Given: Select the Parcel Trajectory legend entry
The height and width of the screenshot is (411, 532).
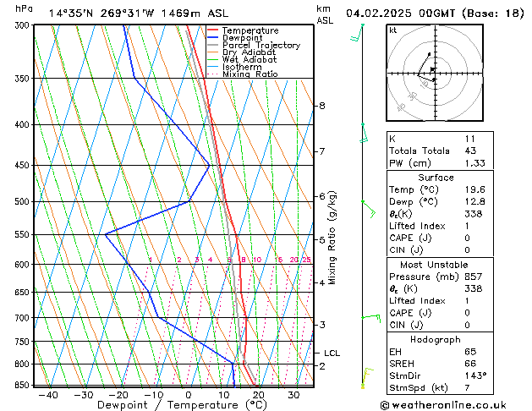Looking at the screenshot, I should tap(254, 45).
